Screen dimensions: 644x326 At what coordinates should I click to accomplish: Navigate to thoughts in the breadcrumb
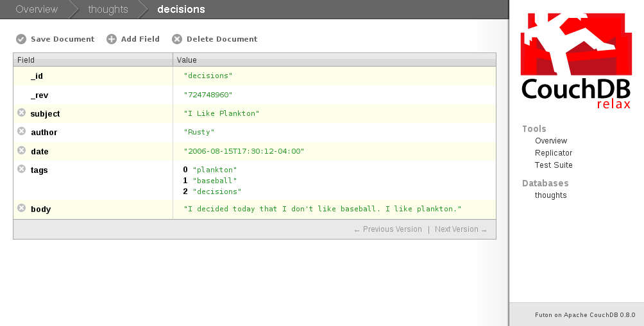tap(108, 10)
